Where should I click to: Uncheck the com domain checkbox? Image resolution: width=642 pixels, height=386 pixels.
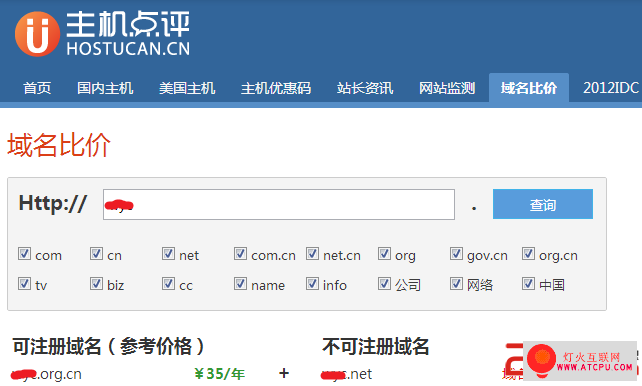tap(24, 254)
